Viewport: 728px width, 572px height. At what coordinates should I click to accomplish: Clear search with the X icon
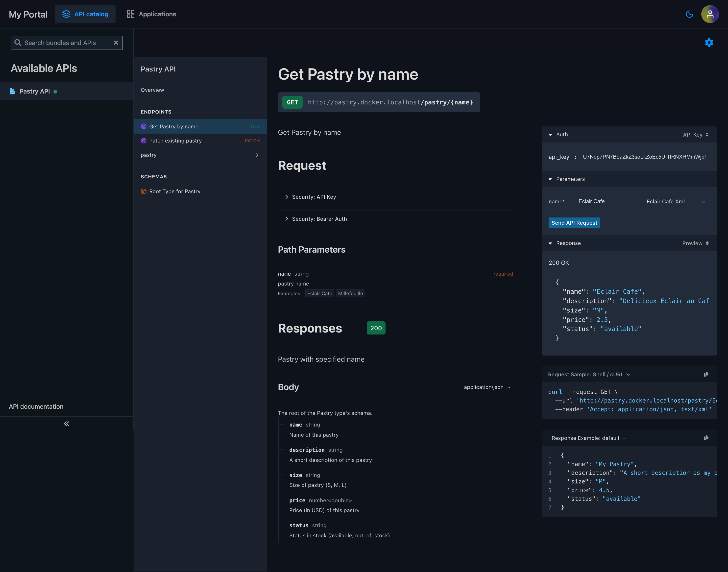click(116, 43)
